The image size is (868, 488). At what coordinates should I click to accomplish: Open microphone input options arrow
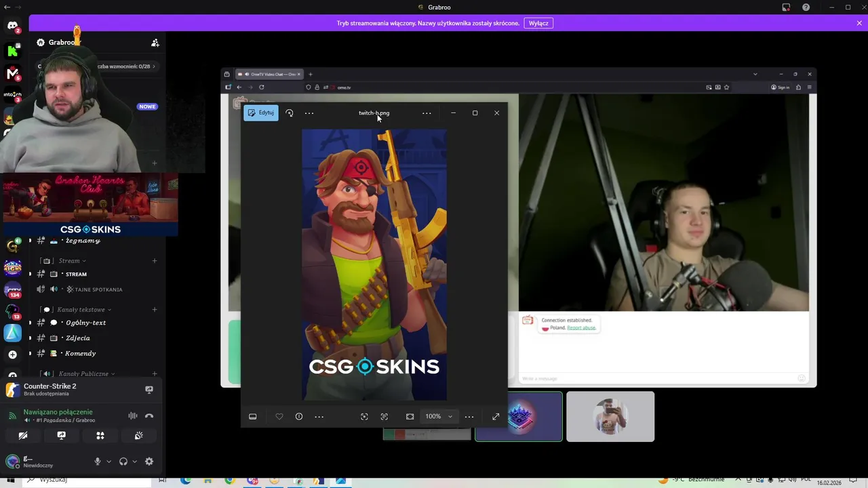click(108, 462)
